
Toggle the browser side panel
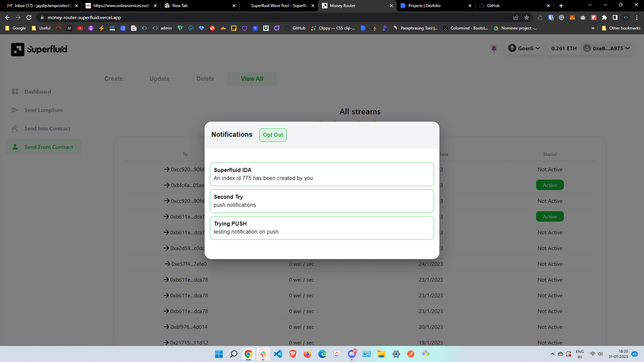point(615,17)
